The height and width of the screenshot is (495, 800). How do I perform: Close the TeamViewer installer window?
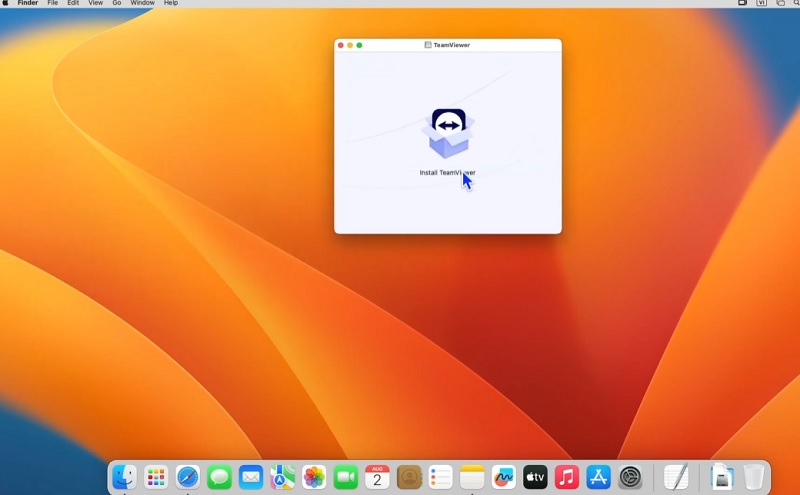(x=341, y=45)
